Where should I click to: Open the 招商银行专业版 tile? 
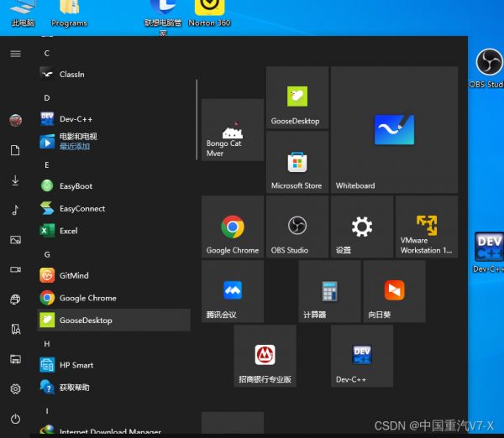[x=265, y=356]
